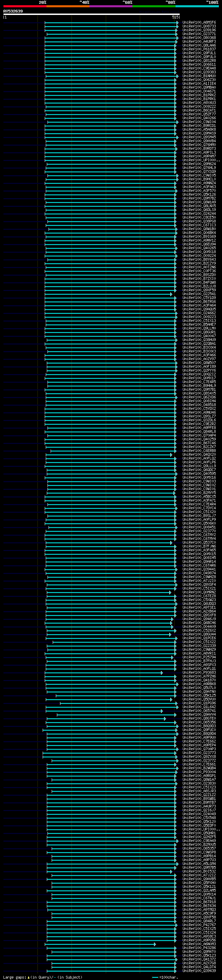Select the UniRef100_Q39441 label
Image resolution: width=222 pixels, height=980 pixels.
pyautogui.click(x=199, y=569)
